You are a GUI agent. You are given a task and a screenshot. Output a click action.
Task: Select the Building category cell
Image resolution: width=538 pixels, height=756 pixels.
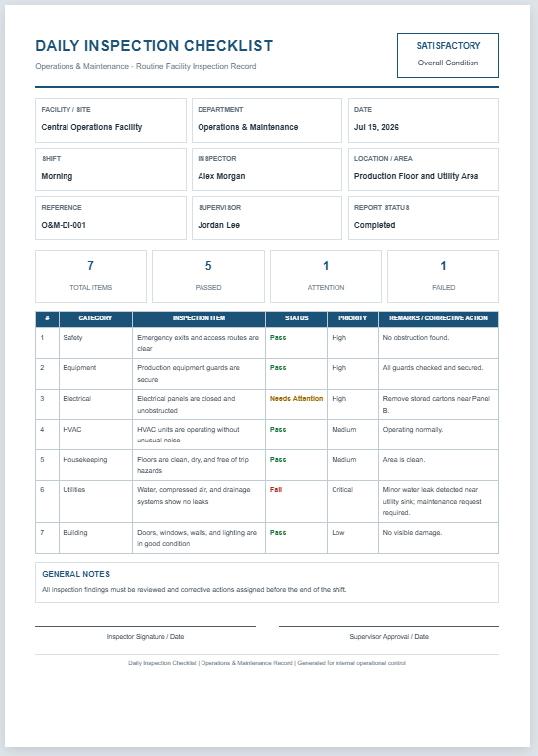pos(95,538)
